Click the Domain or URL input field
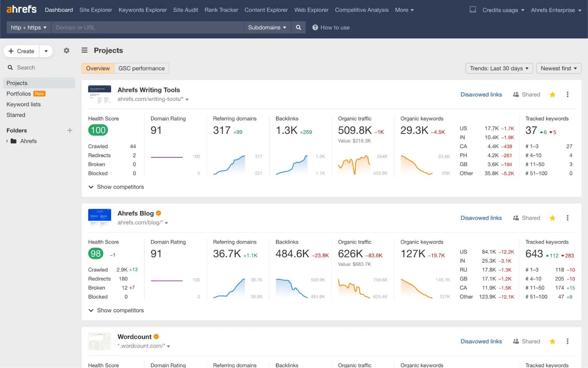Viewport: 588px width, 368px height. 147,27
